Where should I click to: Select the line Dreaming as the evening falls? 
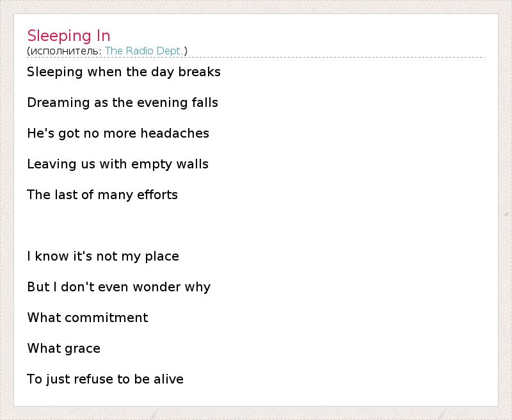coord(122,102)
